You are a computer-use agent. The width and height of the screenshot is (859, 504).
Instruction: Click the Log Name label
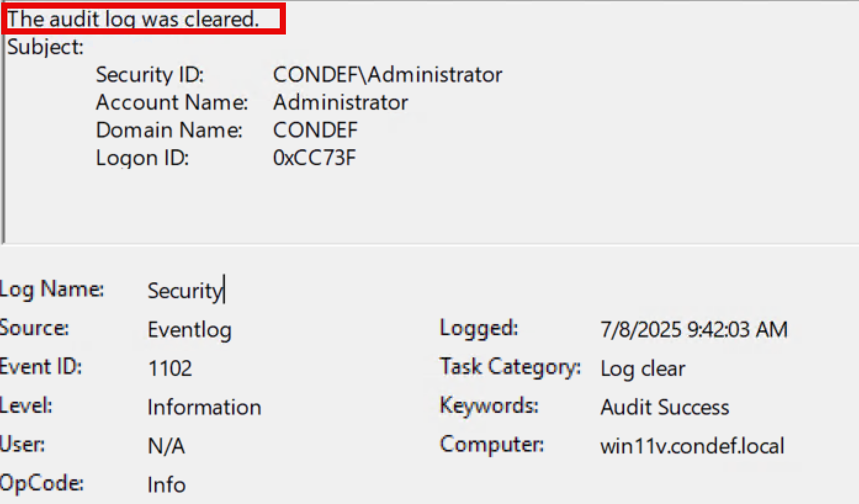tap(52, 288)
